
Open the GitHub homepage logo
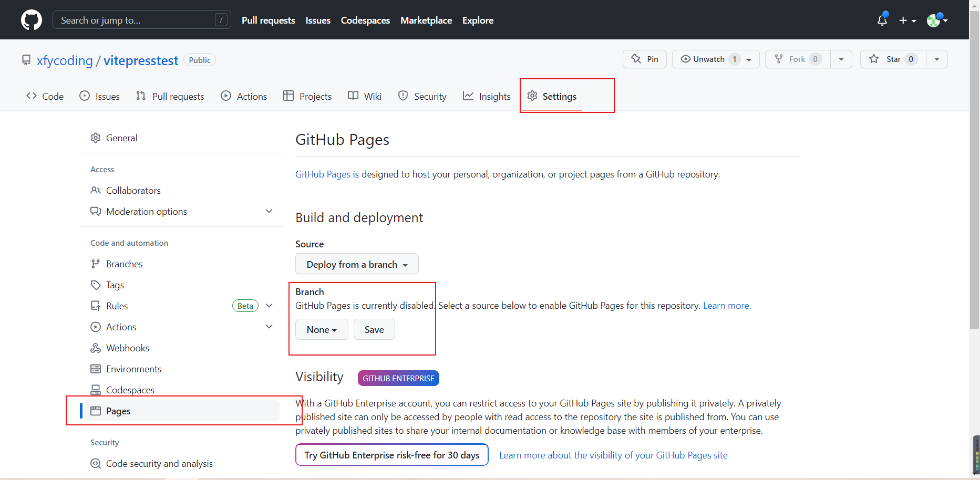click(x=32, y=20)
